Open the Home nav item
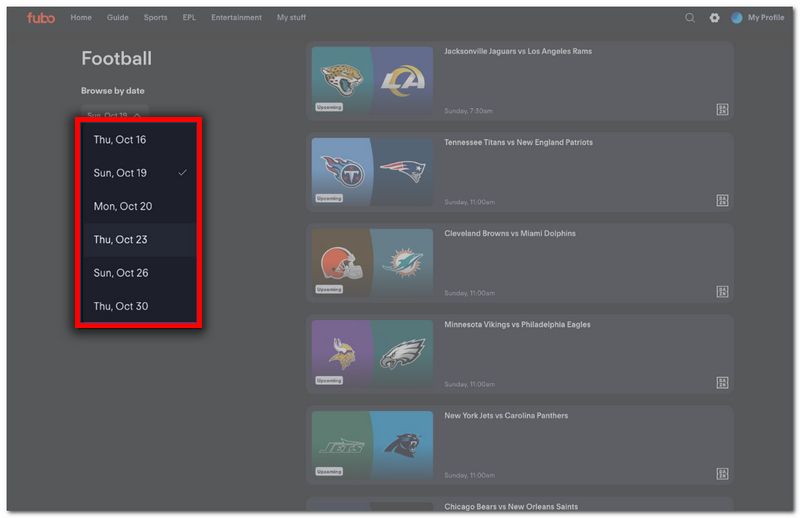Viewport: 800px width, 518px height. (81, 17)
